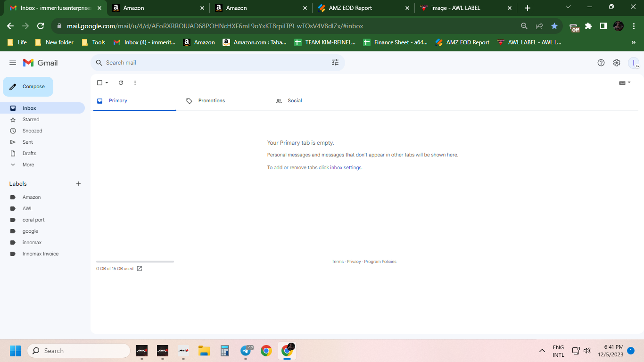Open Chrome tab search dropdown
The width and height of the screenshot is (644, 362).
point(568,7)
